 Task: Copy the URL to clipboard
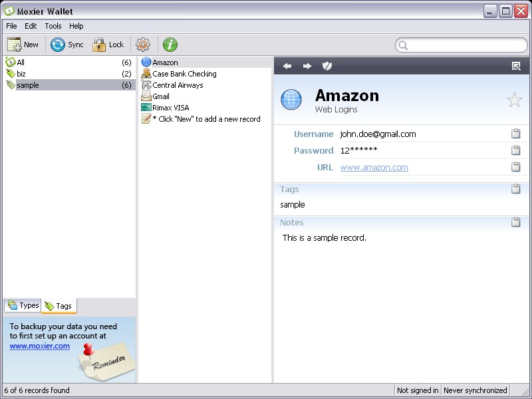(516, 167)
